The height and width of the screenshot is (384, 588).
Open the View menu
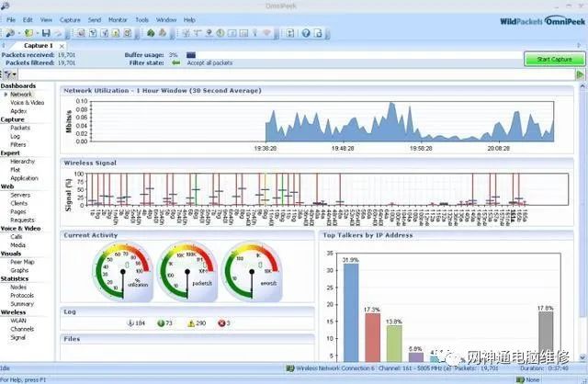point(46,20)
